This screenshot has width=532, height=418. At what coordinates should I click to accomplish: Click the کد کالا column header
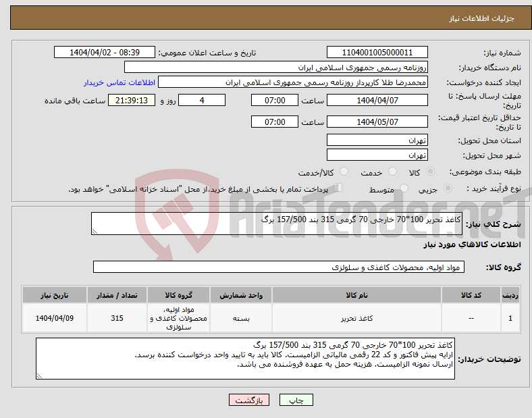471,295
